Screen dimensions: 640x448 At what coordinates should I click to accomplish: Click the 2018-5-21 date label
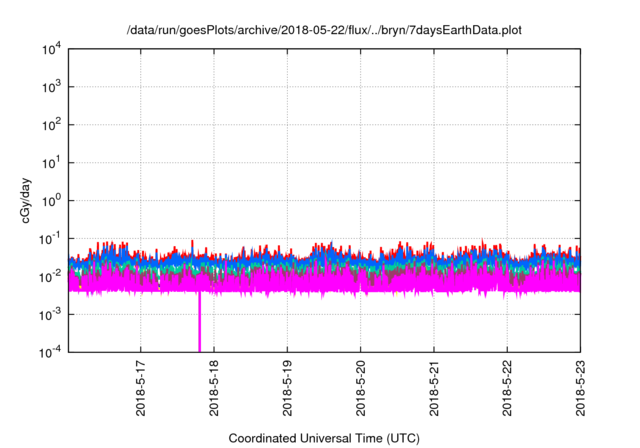point(434,388)
